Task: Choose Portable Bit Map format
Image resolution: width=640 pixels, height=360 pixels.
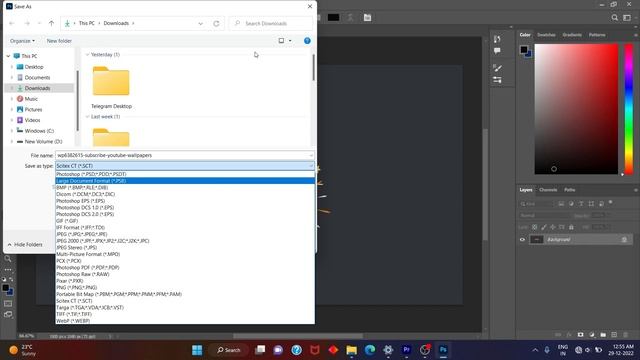Action: [185, 294]
